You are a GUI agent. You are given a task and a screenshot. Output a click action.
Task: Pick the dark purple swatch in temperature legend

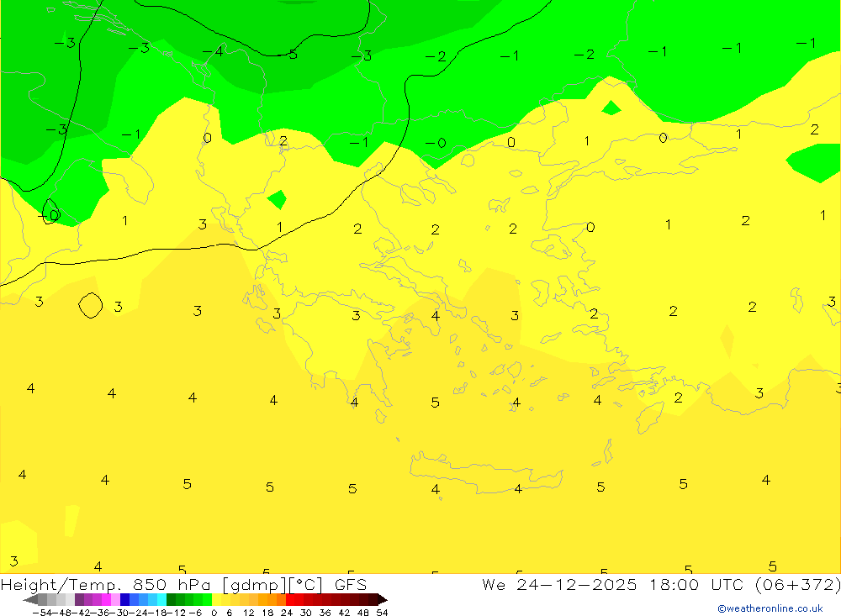click(x=79, y=599)
